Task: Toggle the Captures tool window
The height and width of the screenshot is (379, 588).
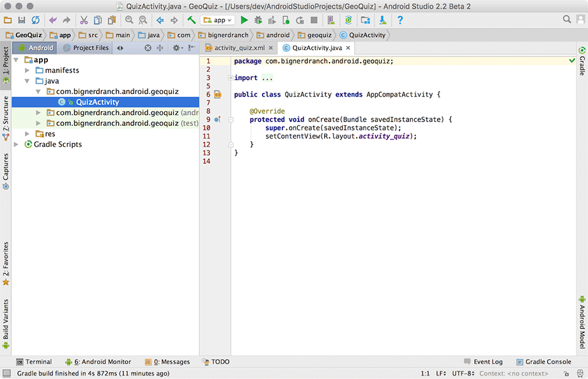Action: (x=6, y=171)
